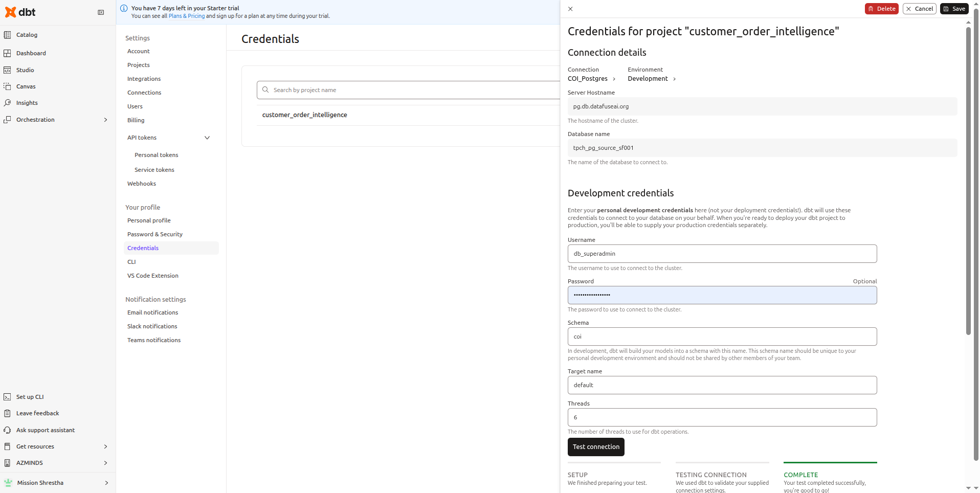
Task: Select customer_order_intelligence project row
Action: 408,115
